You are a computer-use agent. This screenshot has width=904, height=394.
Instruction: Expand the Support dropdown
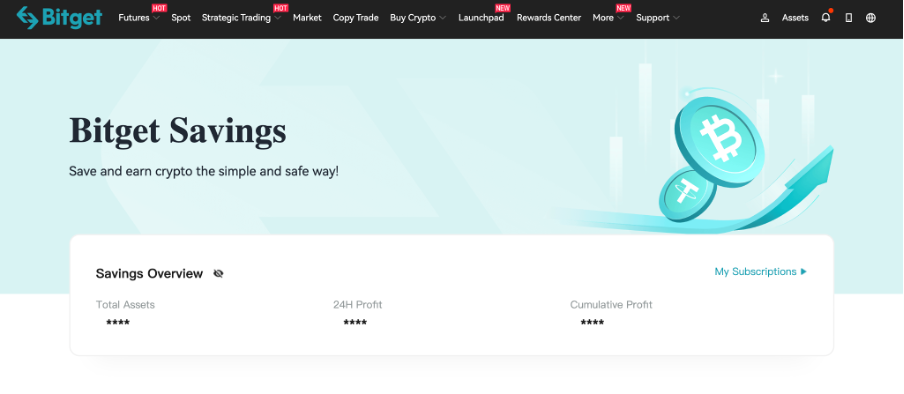click(x=658, y=18)
